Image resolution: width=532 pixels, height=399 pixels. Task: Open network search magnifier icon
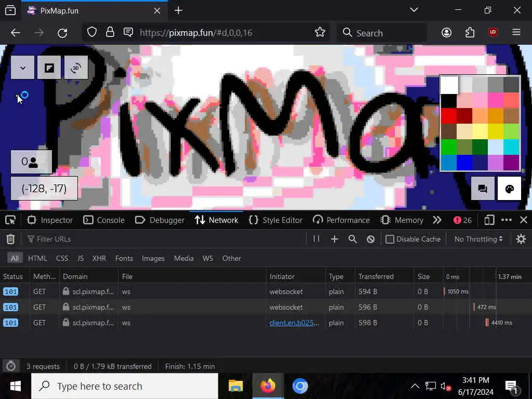(x=353, y=239)
